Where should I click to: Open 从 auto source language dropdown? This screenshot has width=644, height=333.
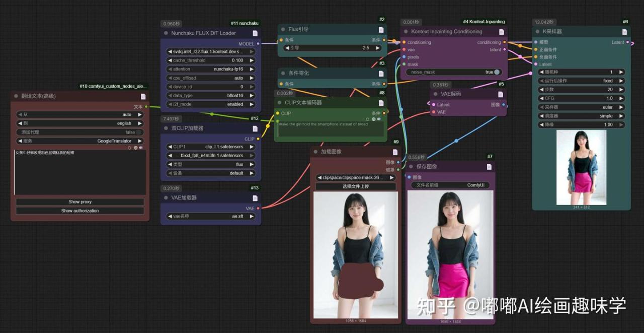[x=80, y=114]
